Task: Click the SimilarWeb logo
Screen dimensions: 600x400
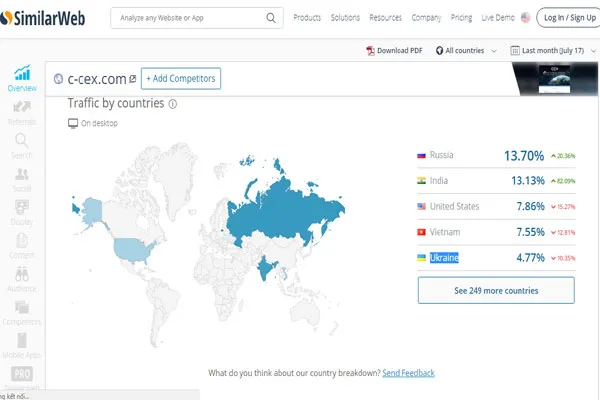Action: coord(42,18)
